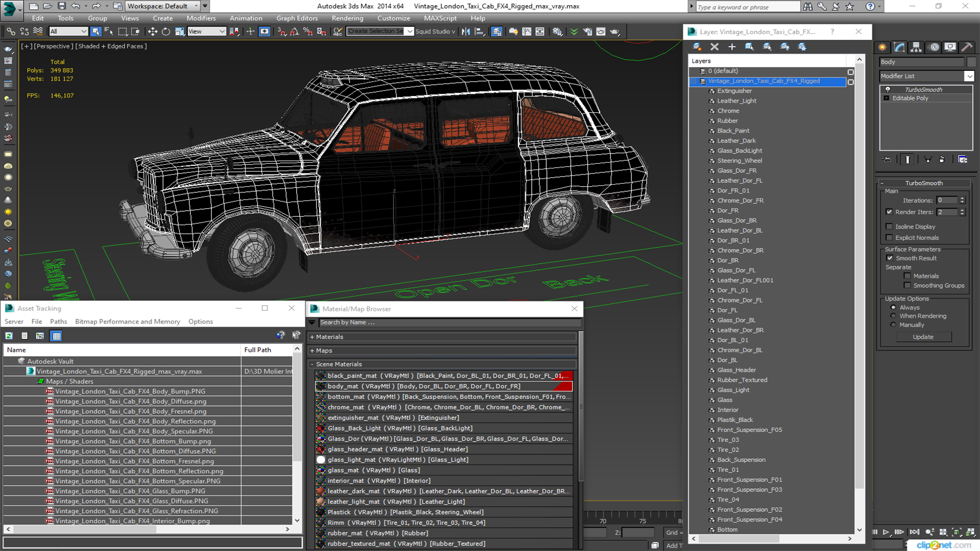
Task: Open the Utilities hammer command panel tab
Action: coord(967,47)
